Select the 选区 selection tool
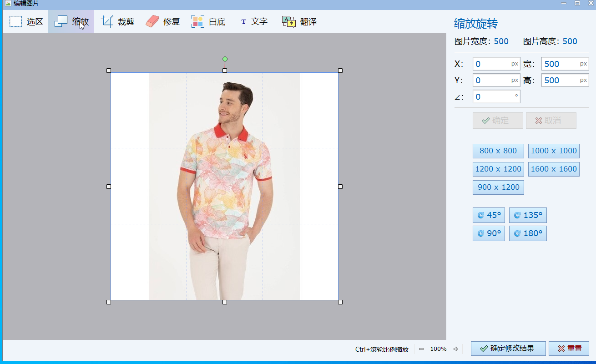The width and height of the screenshot is (596, 364). 25,21
